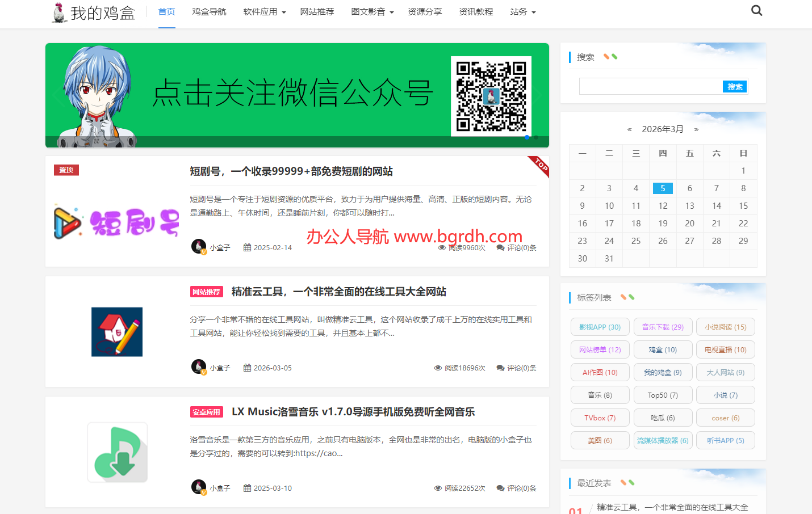Open the 美图 (6) tag
The image size is (812, 514).
pyautogui.click(x=600, y=440)
